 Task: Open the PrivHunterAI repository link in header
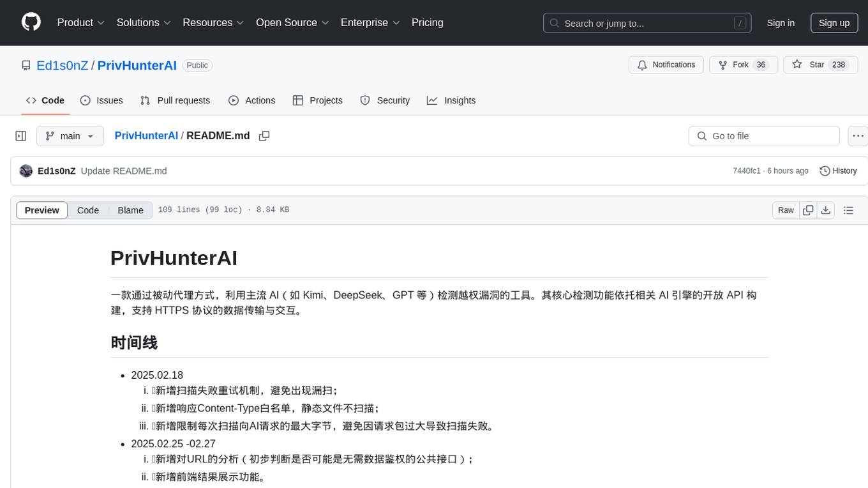tap(137, 65)
